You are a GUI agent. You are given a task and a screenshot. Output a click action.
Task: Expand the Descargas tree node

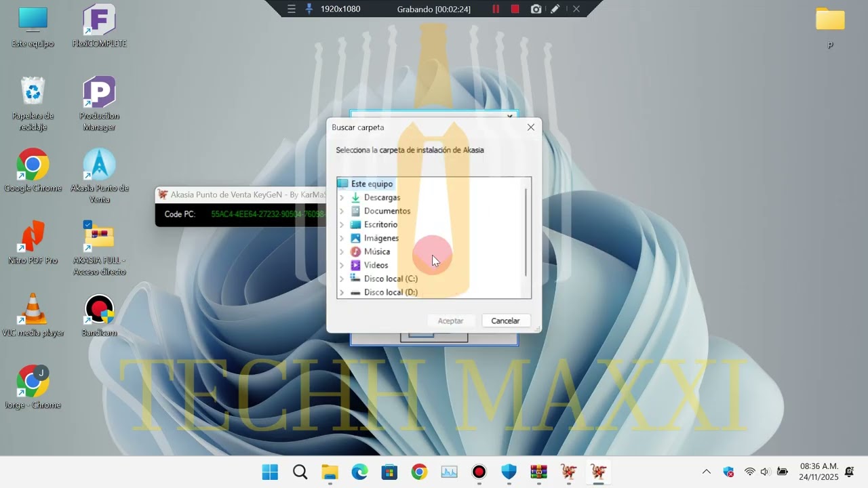[342, 198]
